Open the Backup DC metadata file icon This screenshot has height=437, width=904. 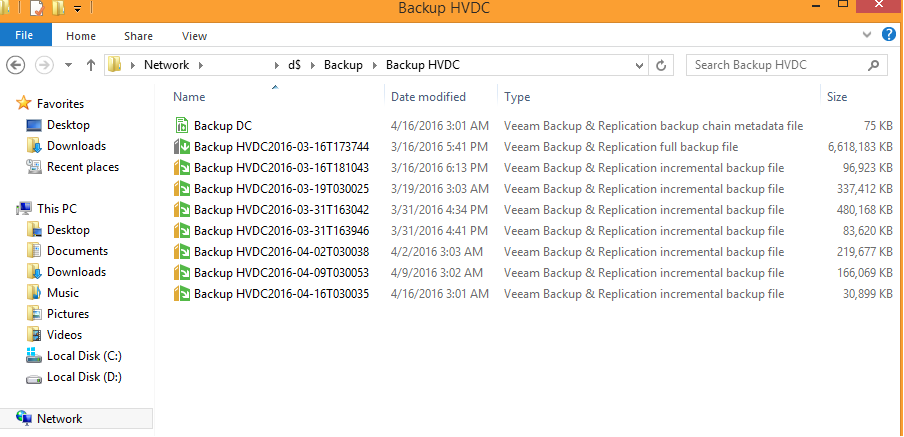tap(182, 126)
